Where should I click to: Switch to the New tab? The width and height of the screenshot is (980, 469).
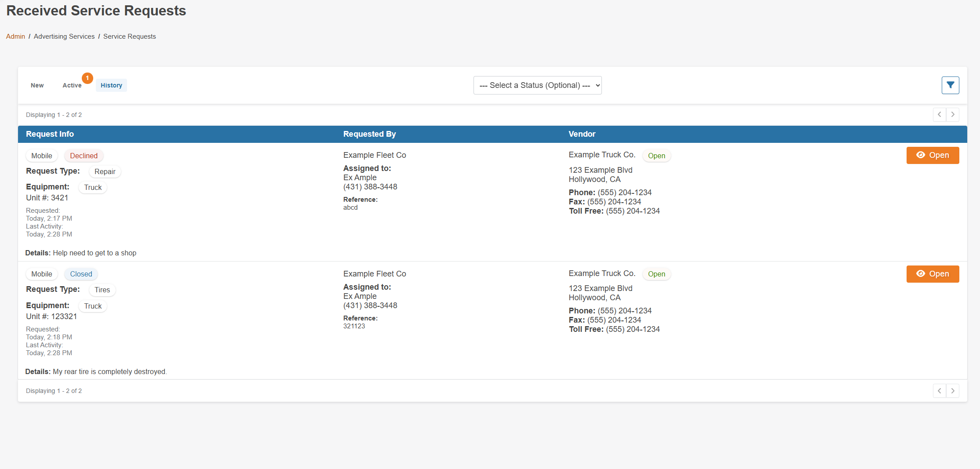(37, 85)
